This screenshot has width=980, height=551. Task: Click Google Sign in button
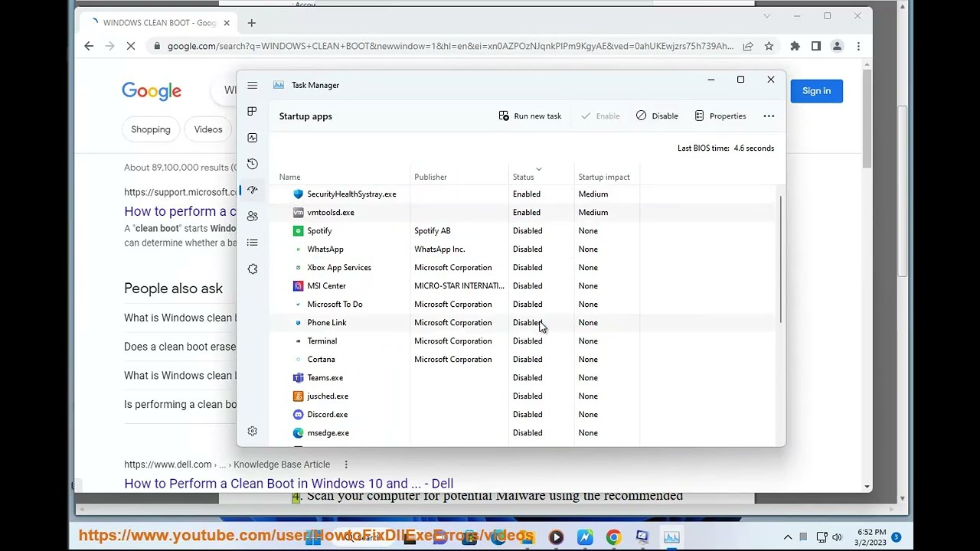tap(816, 90)
